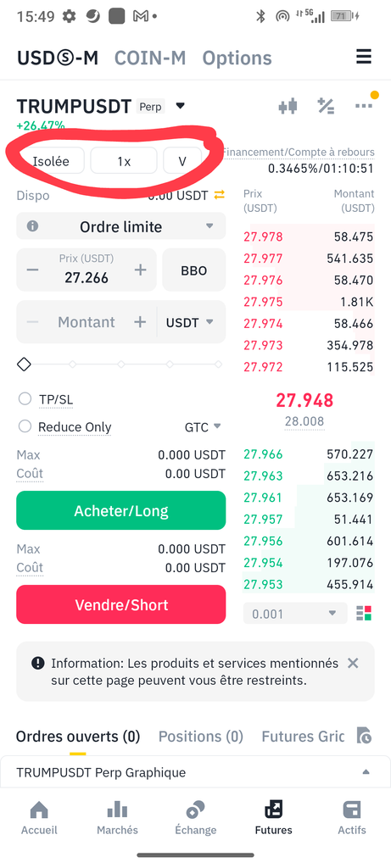Tap the Vendre/Short button

point(120,604)
